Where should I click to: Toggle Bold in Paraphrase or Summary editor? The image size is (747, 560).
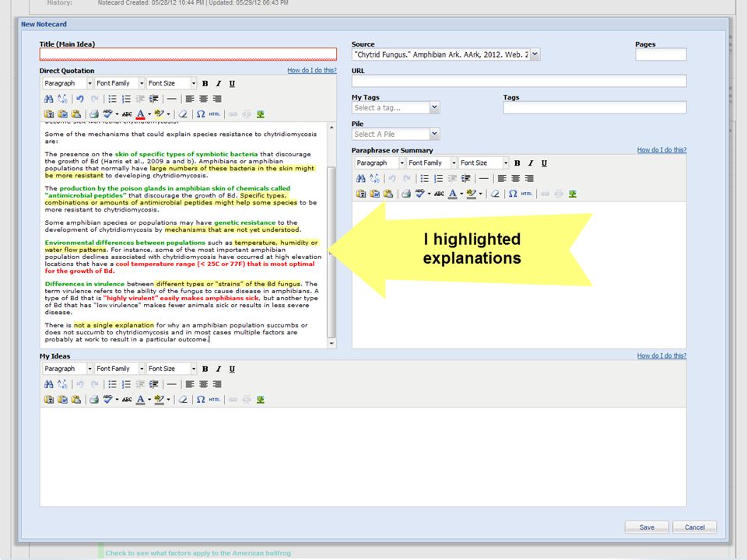[517, 163]
